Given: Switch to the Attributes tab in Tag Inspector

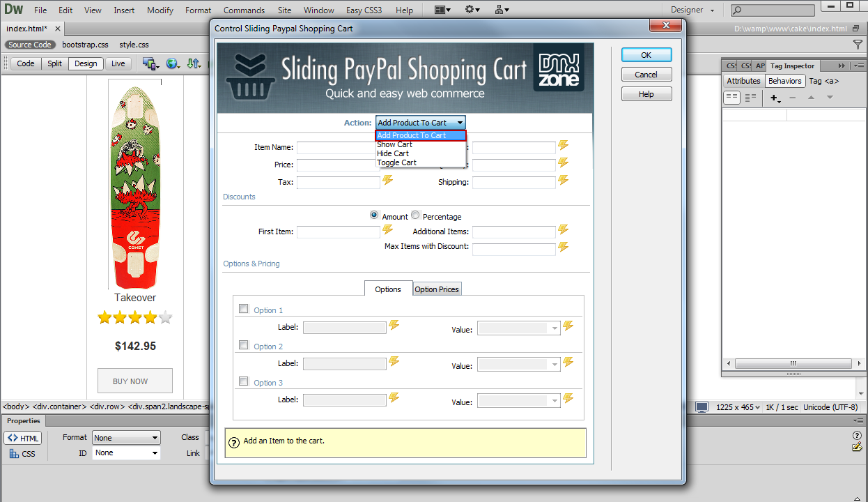Looking at the screenshot, I should (743, 81).
